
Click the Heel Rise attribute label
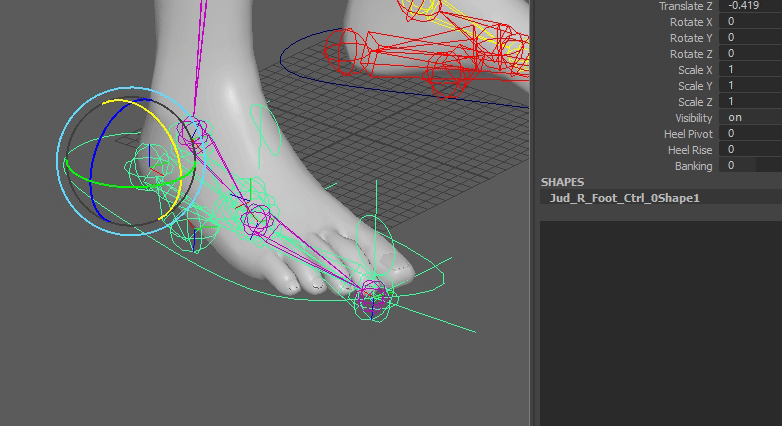pos(690,150)
